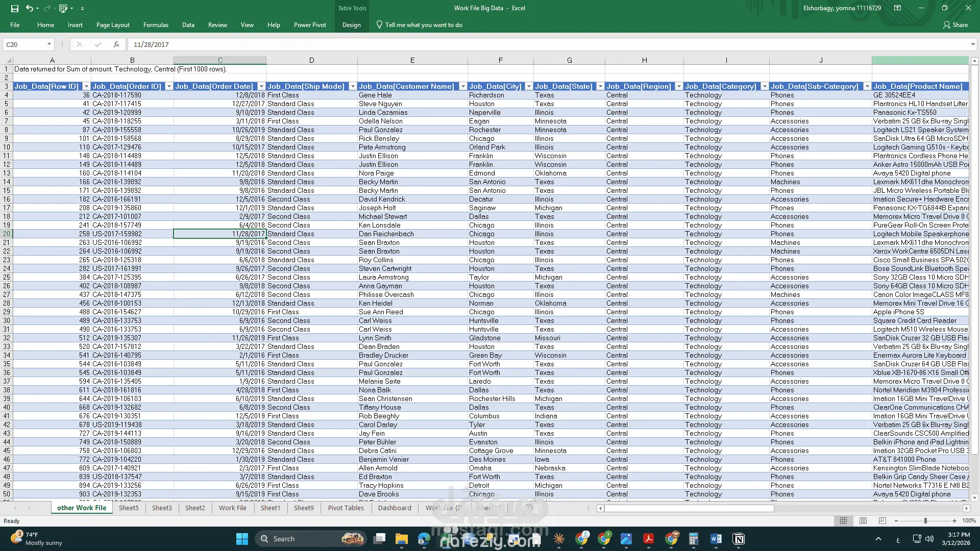Select the Sheet9 worksheet tab

pos(304,508)
